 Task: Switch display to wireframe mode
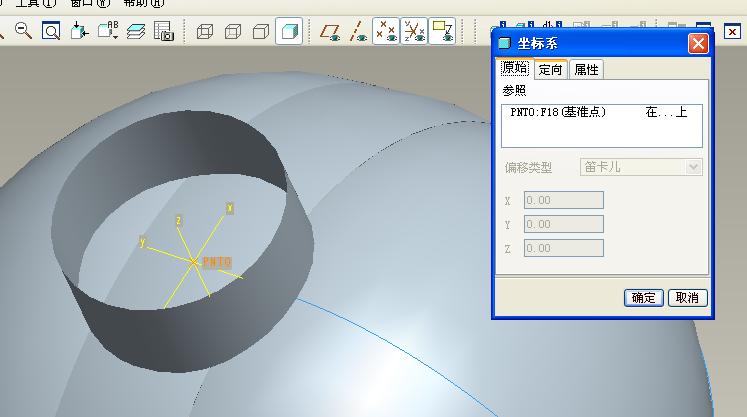coord(205,31)
